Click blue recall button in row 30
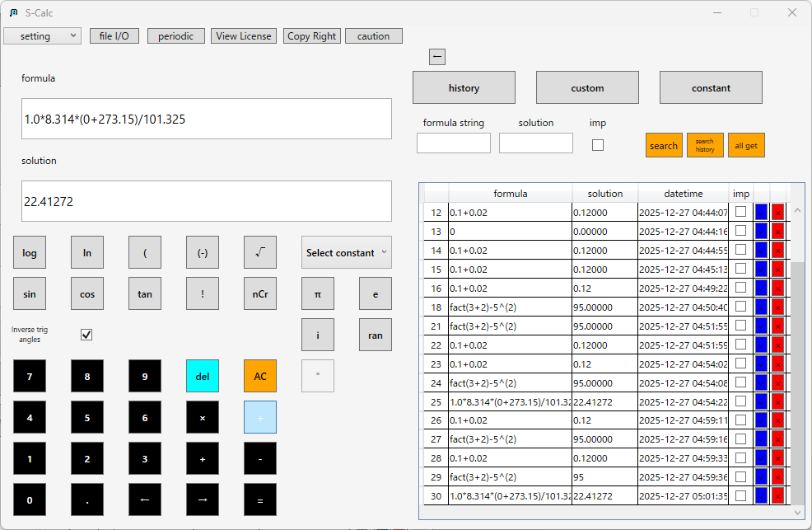This screenshot has width=812, height=530. point(761,496)
